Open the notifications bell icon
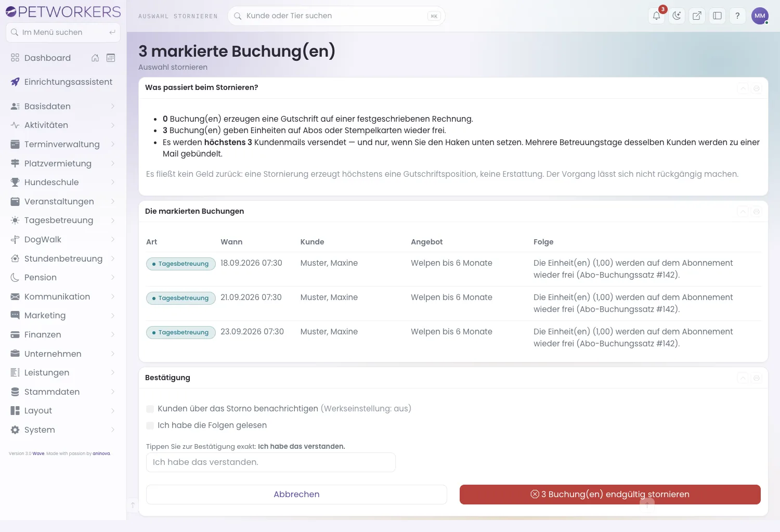Viewport: 780px width, 532px height. click(657, 16)
